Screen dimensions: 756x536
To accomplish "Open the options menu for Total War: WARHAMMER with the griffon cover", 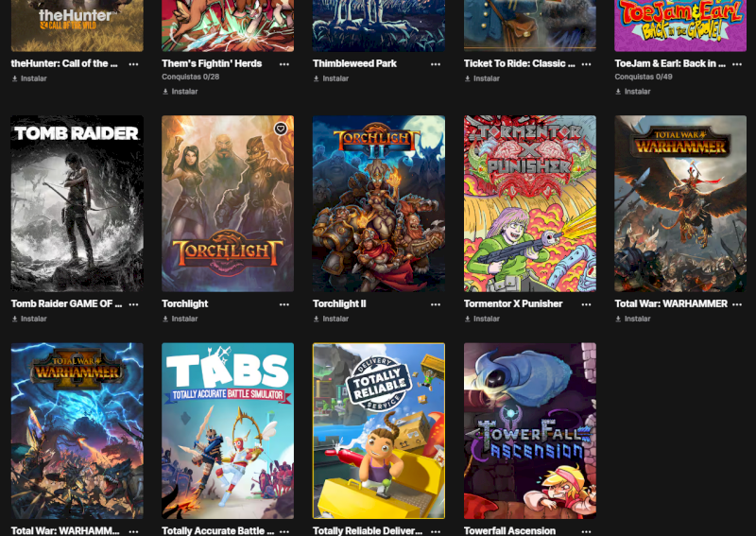I will [737, 304].
